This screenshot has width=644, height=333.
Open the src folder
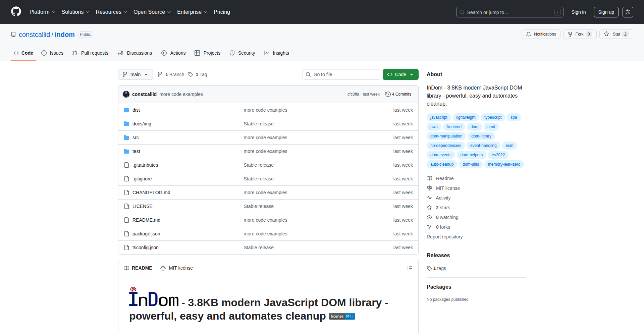(x=136, y=137)
